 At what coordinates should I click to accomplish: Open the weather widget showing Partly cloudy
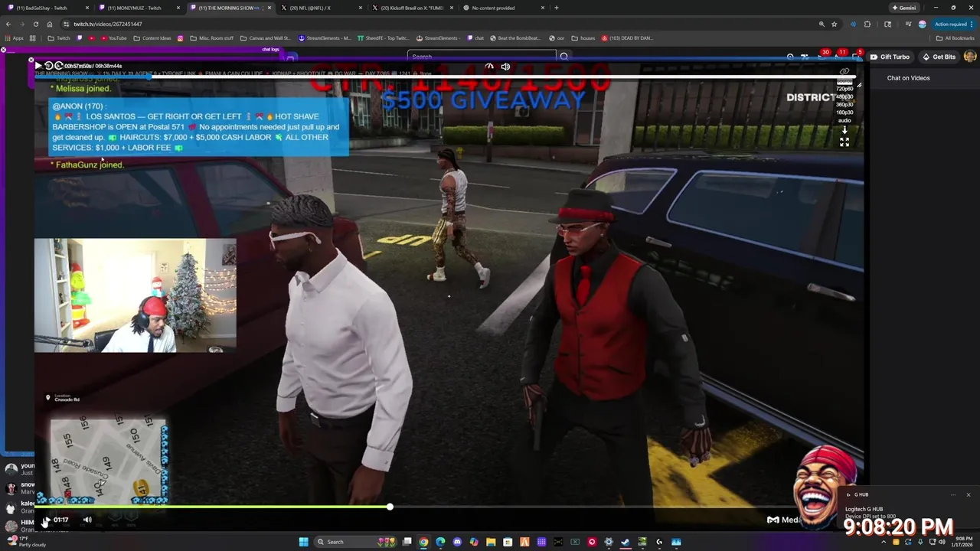[x=27, y=542]
